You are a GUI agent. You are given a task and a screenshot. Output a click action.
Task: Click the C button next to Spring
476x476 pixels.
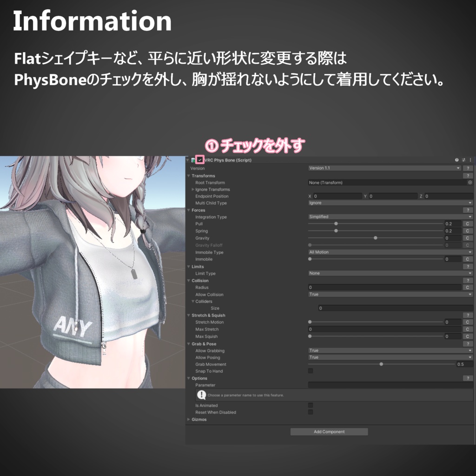pos(467,231)
